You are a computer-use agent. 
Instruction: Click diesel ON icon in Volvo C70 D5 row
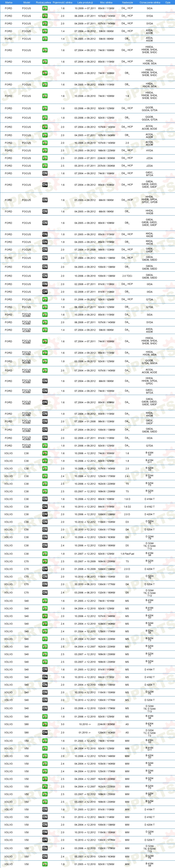pyautogui.click(x=45, y=592)
